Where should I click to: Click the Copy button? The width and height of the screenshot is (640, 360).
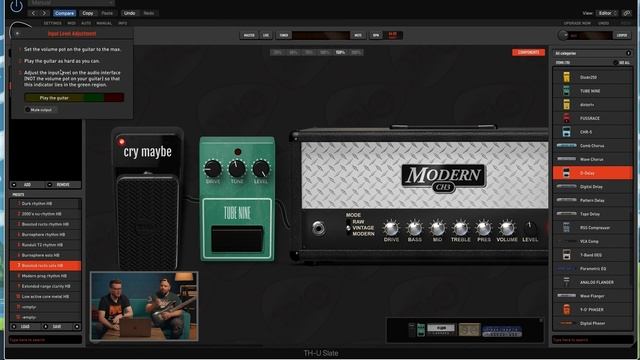(x=88, y=13)
